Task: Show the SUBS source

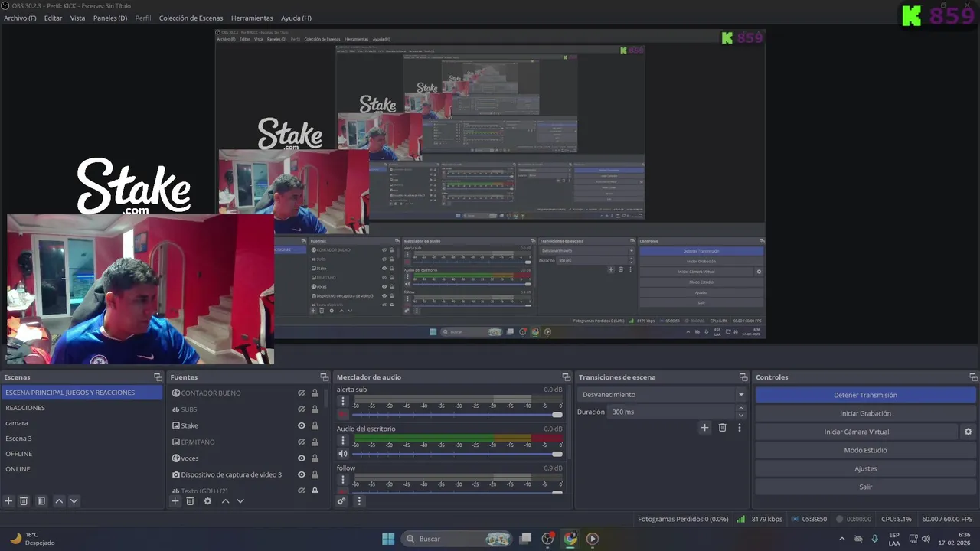Action: point(302,409)
